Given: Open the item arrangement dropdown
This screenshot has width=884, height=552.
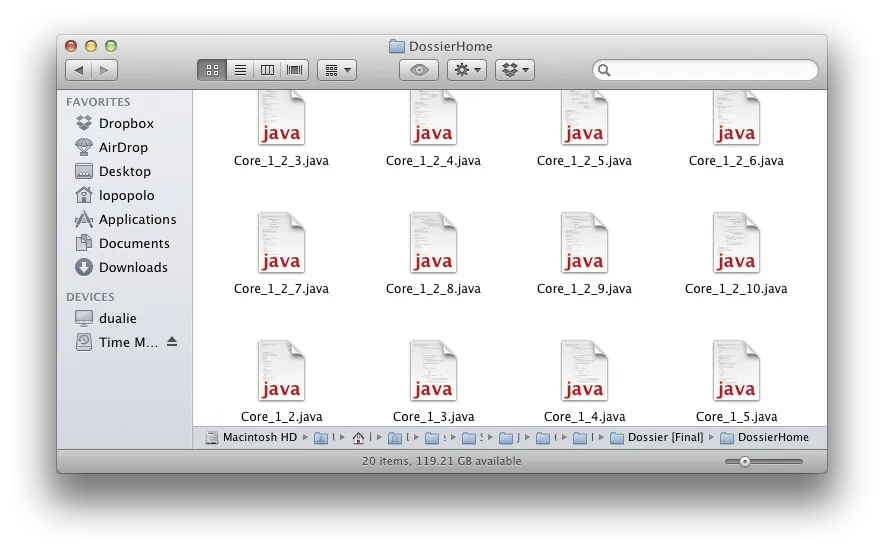Looking at the screenshot, I should (337, 70).
